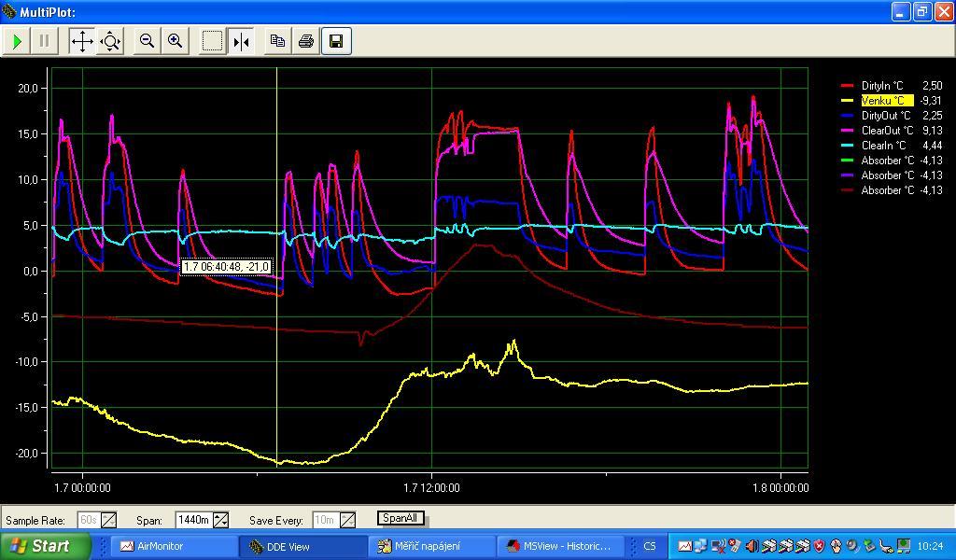This screenshot has width=956, height=560.
Task: Select the Venku °C legend entry
Action: coord(882,101)
